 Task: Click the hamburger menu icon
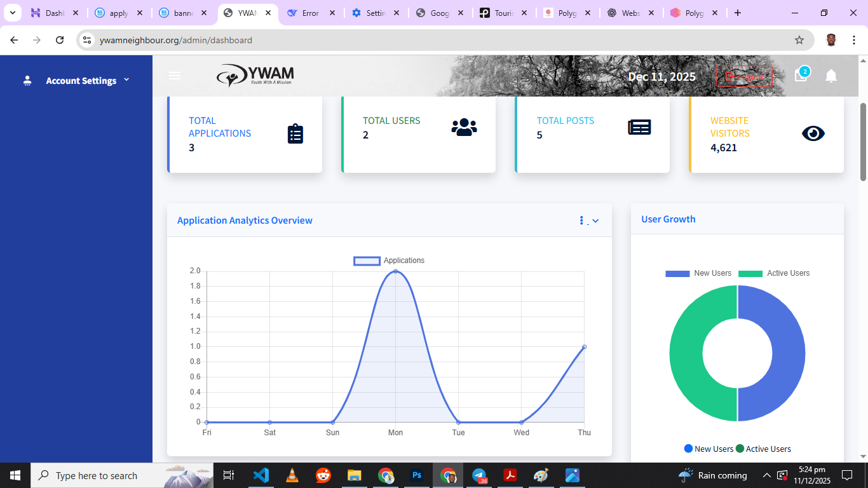[175, 76]
